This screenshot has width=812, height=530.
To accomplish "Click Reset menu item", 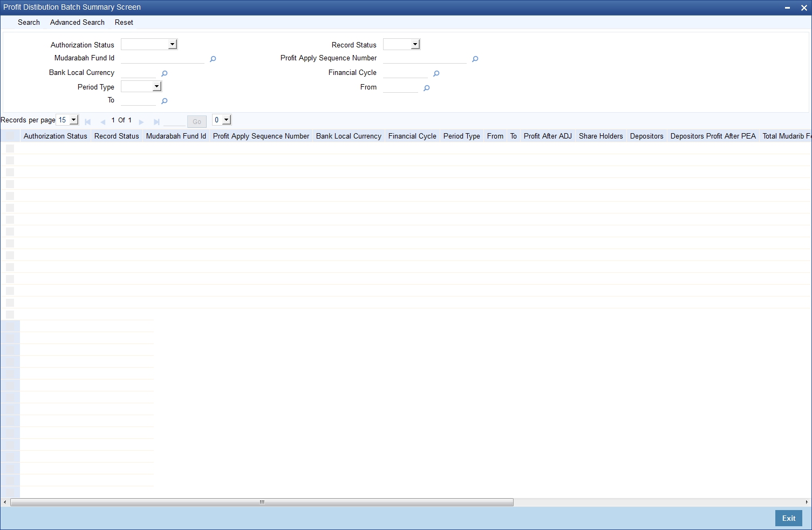I will point(124,22).
